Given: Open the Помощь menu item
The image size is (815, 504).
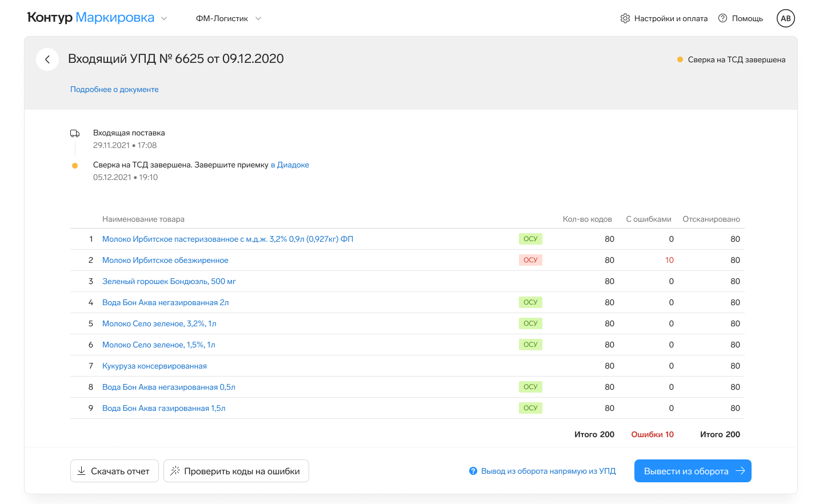Looking at the screenshot, I should (x=747, y=18).
